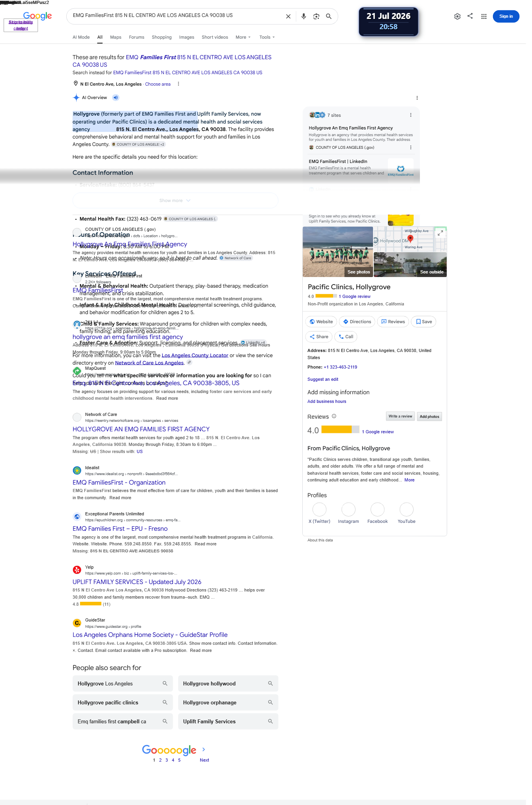Expand Exceptional Parents snippet with Read more
532x805 pixels.
click(206, 544)
